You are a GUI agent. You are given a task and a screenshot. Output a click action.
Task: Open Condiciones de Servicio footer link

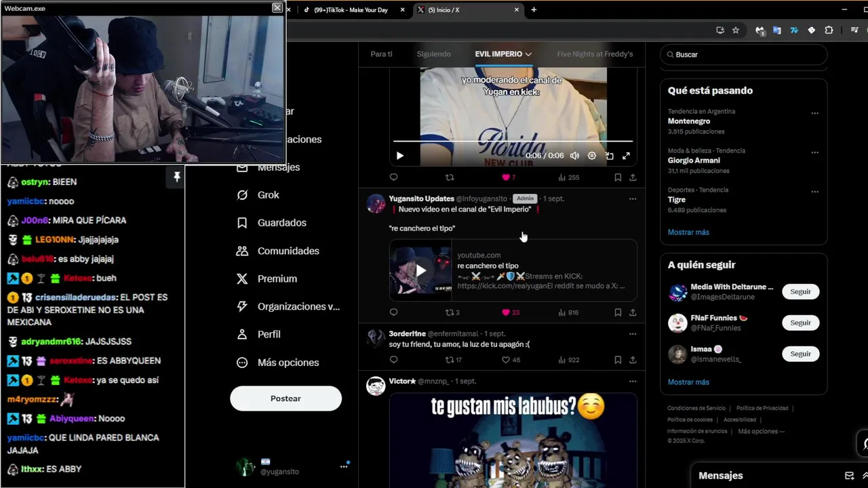[x=696, y=408]
